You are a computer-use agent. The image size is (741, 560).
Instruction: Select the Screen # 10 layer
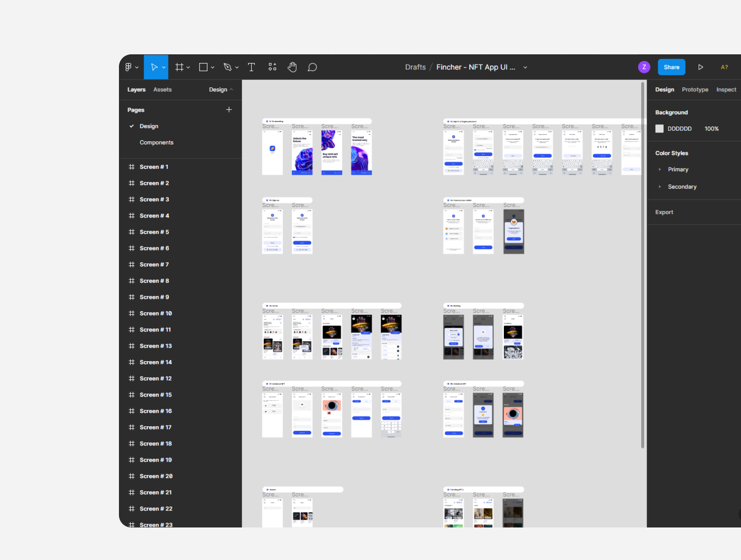pos(156,313)
